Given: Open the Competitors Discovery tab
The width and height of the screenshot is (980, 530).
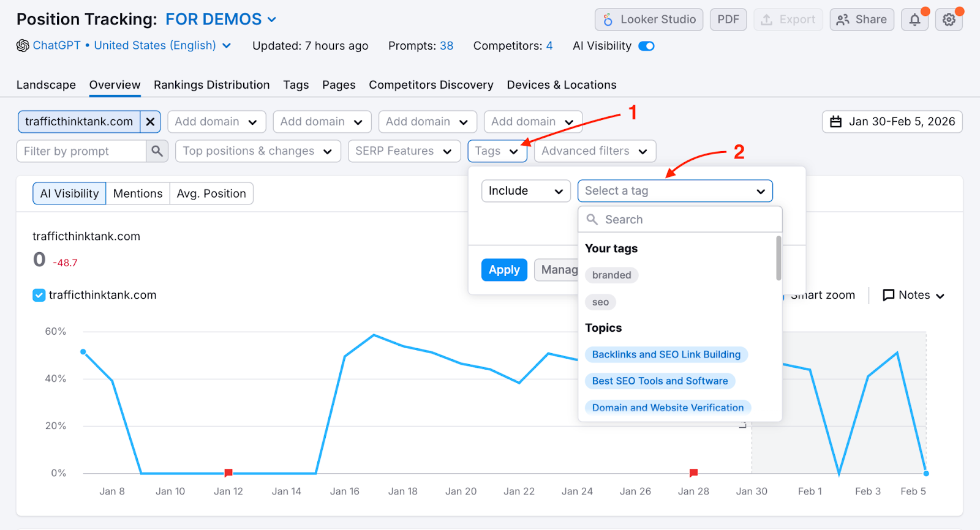Looking at the screenshot, I should 431,85.
